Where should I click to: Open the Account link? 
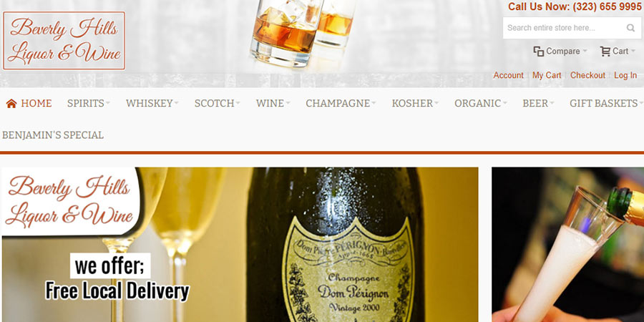509,75
